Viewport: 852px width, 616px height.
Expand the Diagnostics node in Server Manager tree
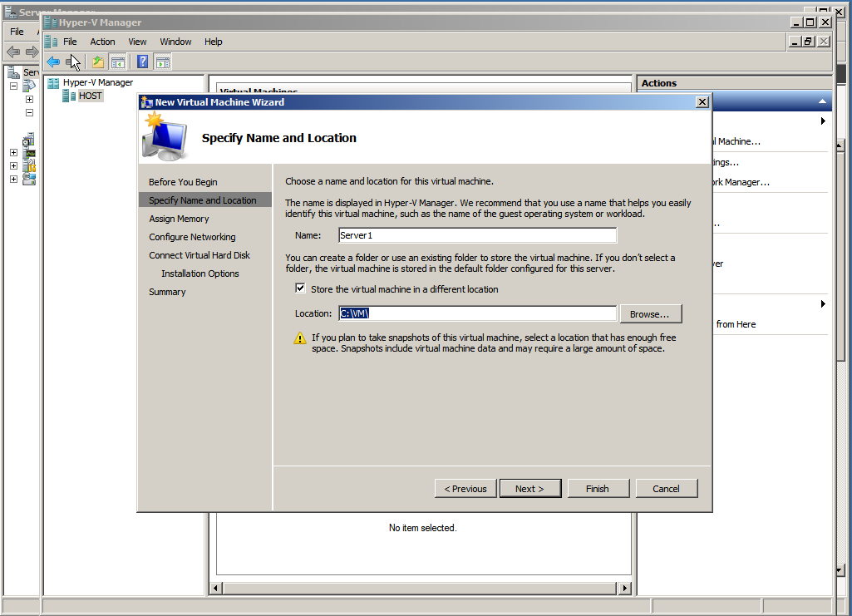(13, 153)
